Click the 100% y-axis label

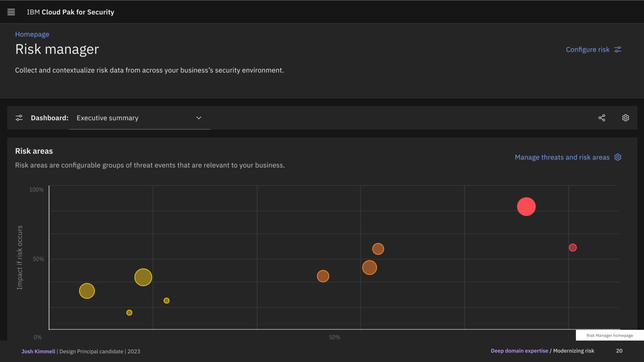coord(36,190)
